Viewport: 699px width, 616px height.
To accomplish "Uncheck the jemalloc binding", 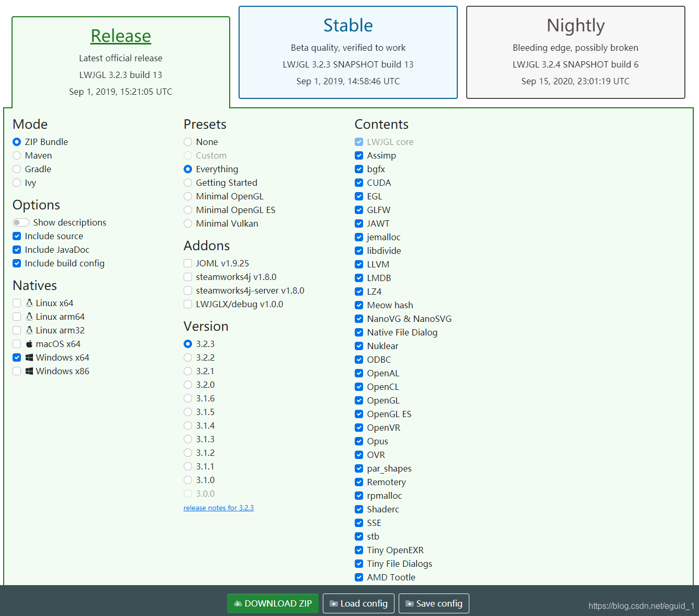I will [359, 237].
